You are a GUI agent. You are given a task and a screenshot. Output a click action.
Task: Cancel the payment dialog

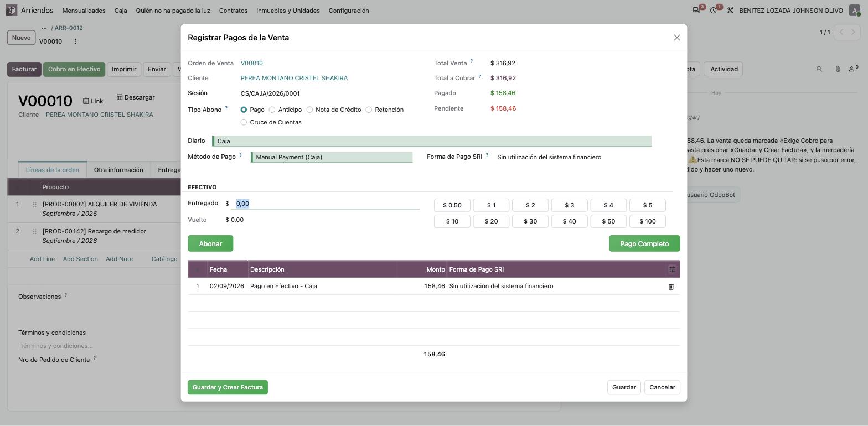pos(662,387)
